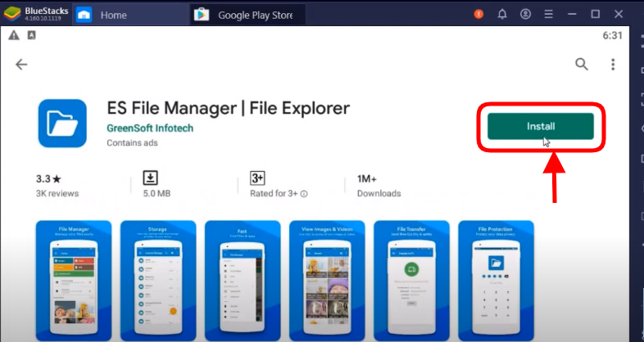
Task: Open the account profile icon
Action: (x=525, y=15)
